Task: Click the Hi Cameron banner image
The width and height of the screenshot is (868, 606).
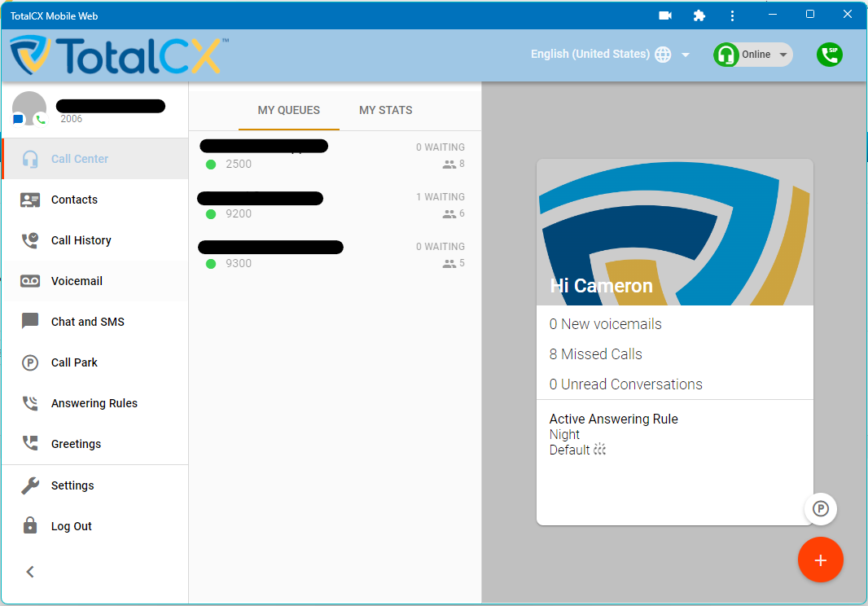Action: [675, 232]
